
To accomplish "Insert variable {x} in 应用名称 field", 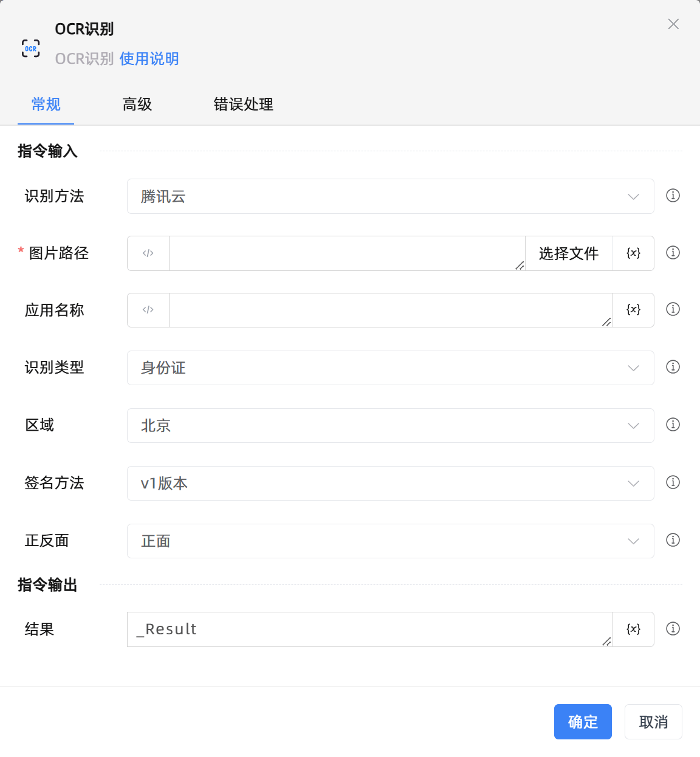I will tap(633, 310).
